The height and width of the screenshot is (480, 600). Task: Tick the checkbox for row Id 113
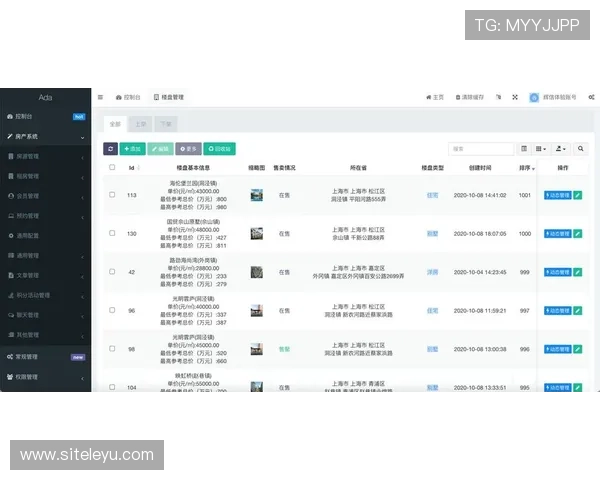tap(112, 195)
